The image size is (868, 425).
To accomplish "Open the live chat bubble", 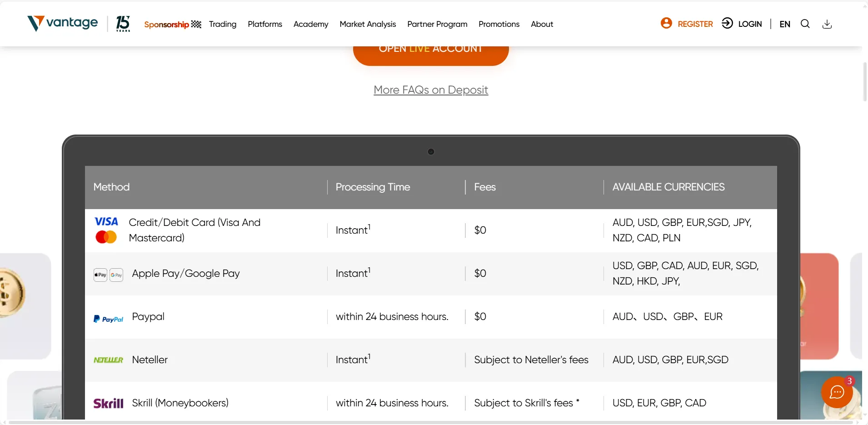I will tap(837, 392).
